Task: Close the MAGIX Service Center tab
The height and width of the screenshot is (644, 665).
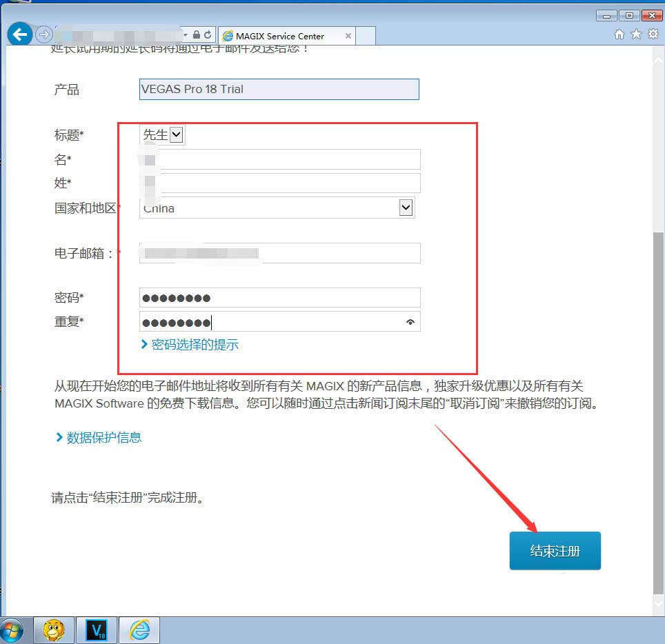Action: coord(348,36)
